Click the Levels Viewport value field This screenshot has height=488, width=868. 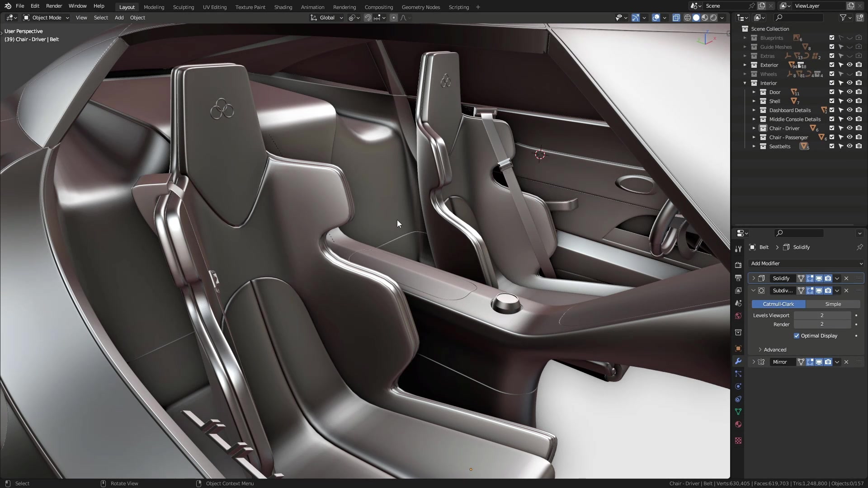pos(822,315)
